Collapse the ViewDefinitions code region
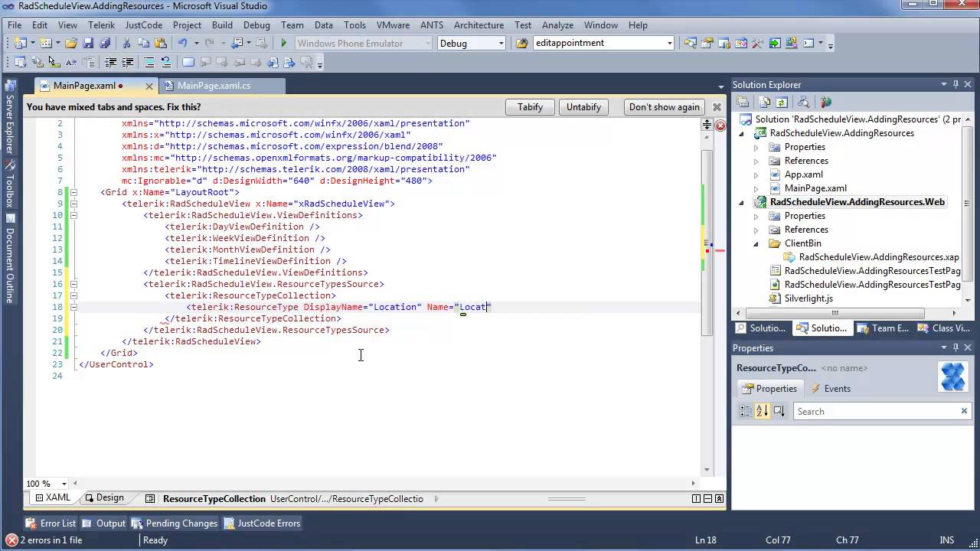The image size is (980, 551). (x=74, y=215)
